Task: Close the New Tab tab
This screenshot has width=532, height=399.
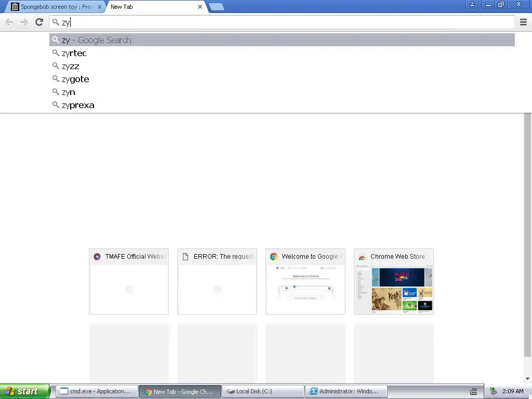Action: coord(200,7)
